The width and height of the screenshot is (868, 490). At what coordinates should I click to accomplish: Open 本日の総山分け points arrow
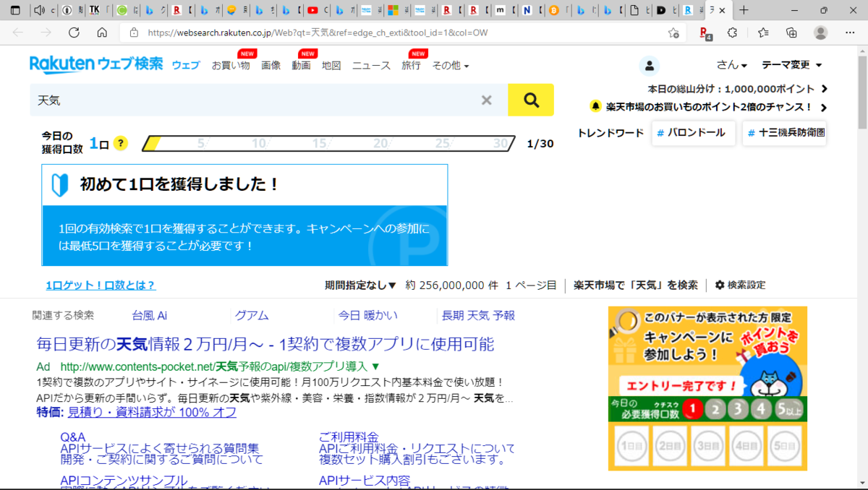824,89
